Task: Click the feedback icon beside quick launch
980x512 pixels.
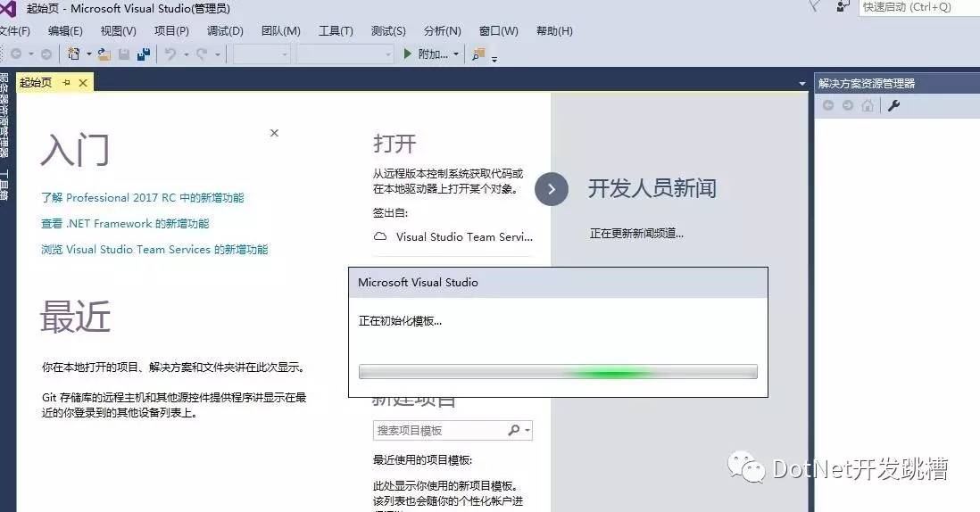Action: [x=842, y=6]
